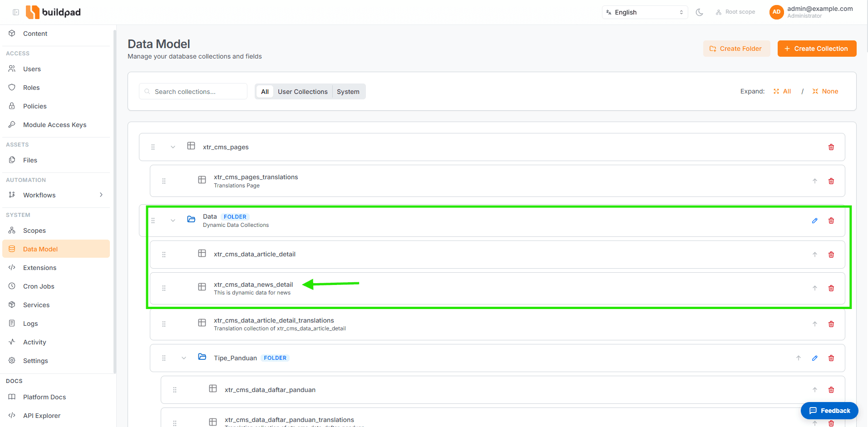Switch to dark mode with moon icon
The image size is (868, 427).
pos(700,12)
